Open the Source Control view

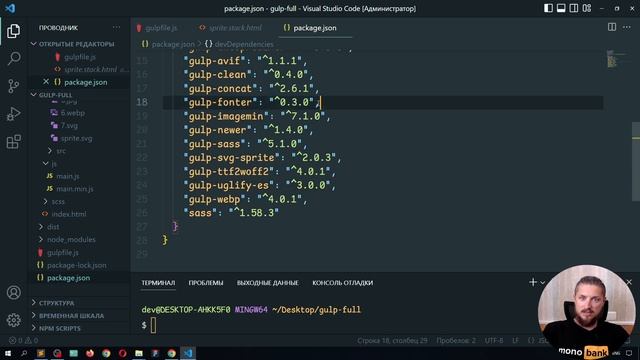pyautogui.click(x=13, y=86)
